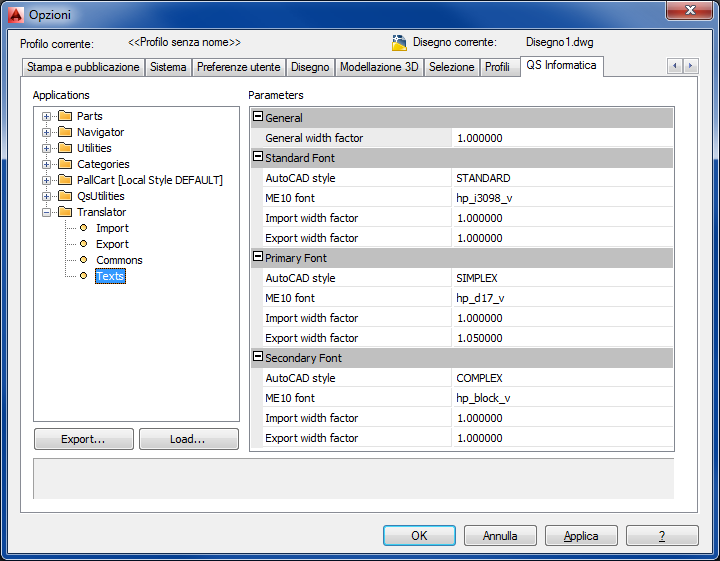Click the bullet icon beside Export

[x=84, y=244]
